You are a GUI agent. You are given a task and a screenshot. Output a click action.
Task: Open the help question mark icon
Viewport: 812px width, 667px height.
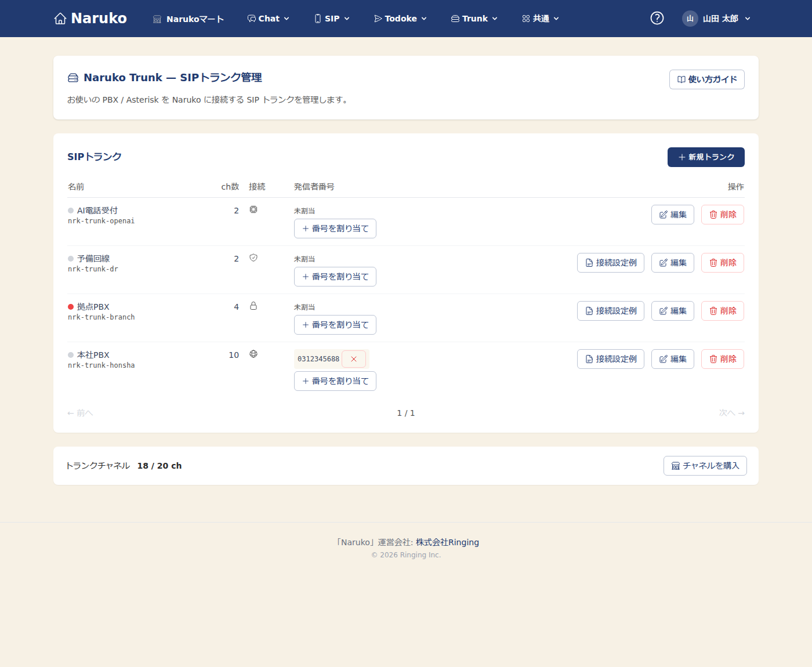pyautogui.click(x=657, y=19)
